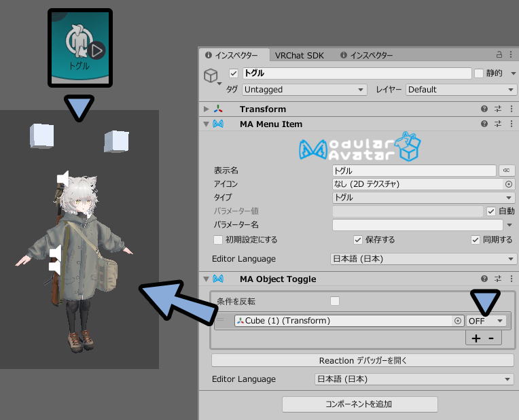Click the GameObject cube icon
This screenshot has width=519, height=420.
tap(211, 75)
